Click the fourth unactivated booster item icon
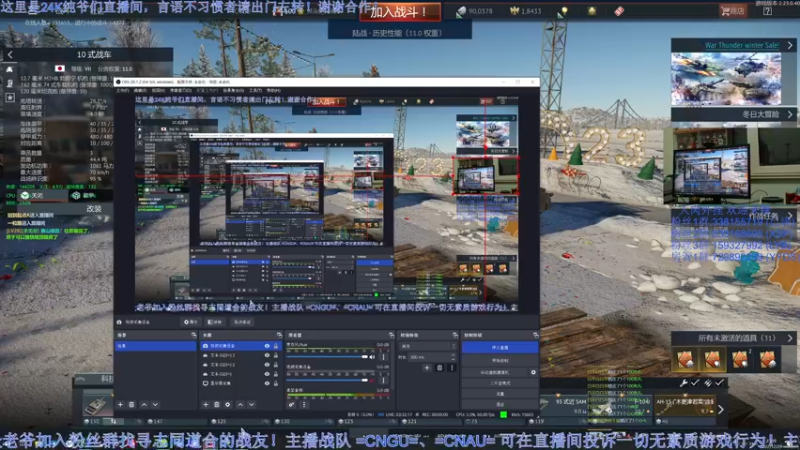800x450 pixels. click(x=767, y=359)
